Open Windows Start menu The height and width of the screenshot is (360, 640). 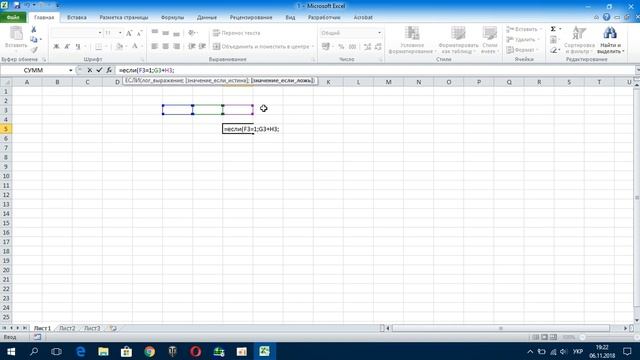tap(11, 351)
